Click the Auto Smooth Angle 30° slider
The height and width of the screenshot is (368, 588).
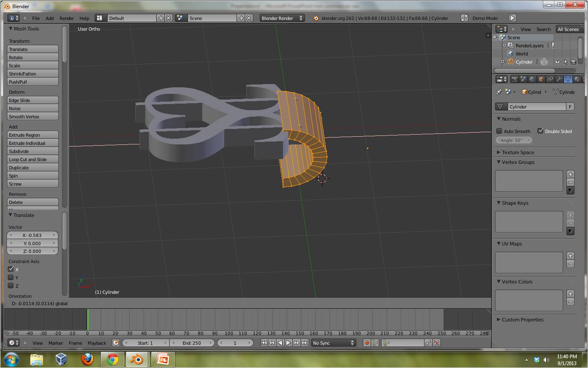514,140
